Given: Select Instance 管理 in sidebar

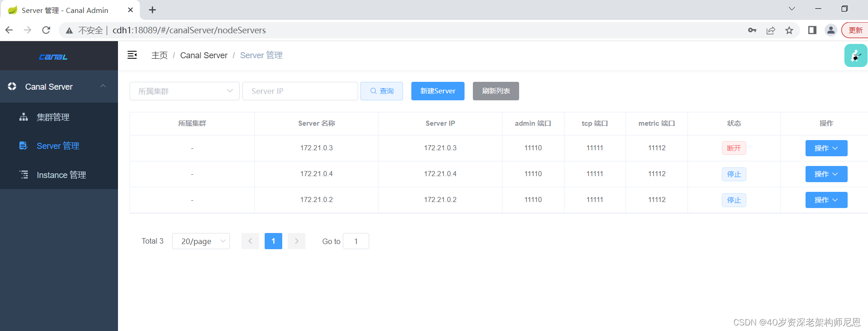Looking at the screenshot, I should pyautogui.click(x=59, y=175).
